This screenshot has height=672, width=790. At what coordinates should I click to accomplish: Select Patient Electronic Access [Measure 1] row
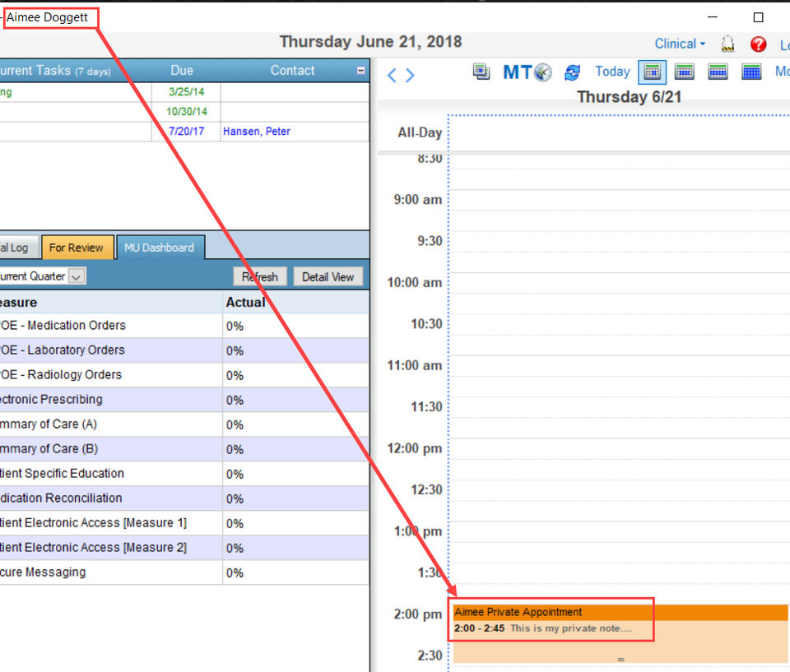coord(184,523)
